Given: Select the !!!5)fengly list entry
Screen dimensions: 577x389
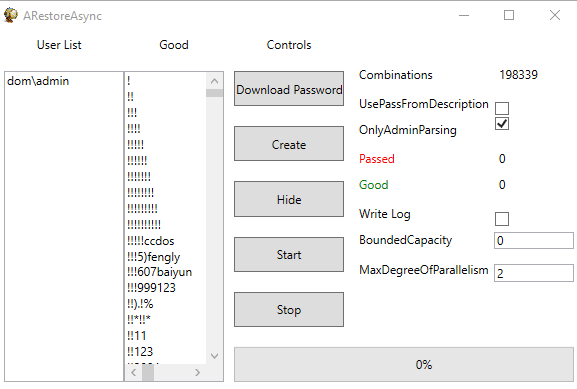Looking at the screenshot, I should click(x=153, y=257).
